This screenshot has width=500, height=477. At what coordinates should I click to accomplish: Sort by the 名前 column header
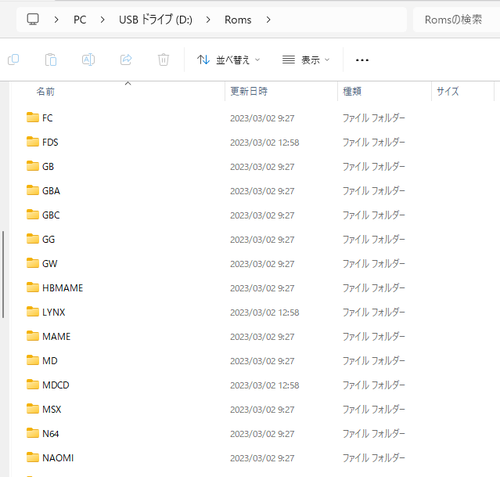coord(45,91)
